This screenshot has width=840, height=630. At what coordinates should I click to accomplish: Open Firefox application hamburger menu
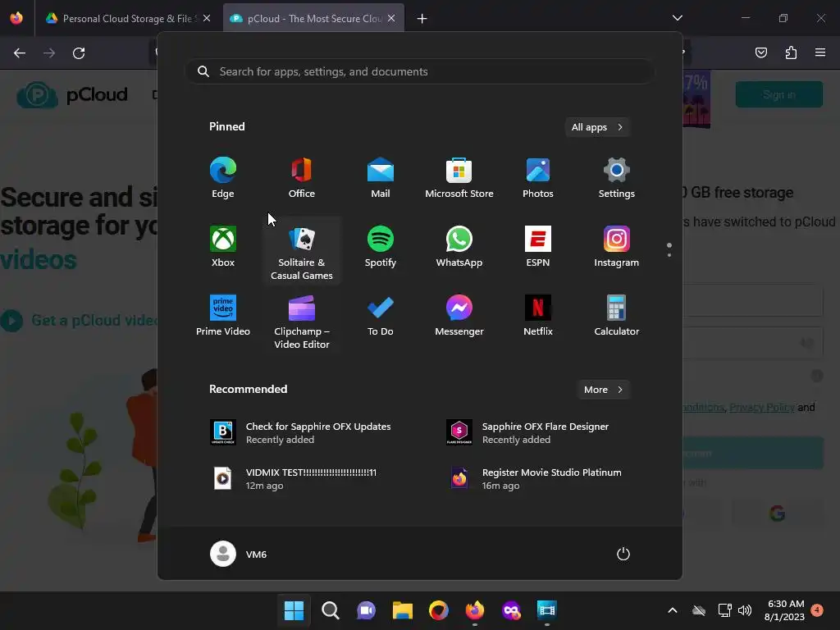(820, 52)
